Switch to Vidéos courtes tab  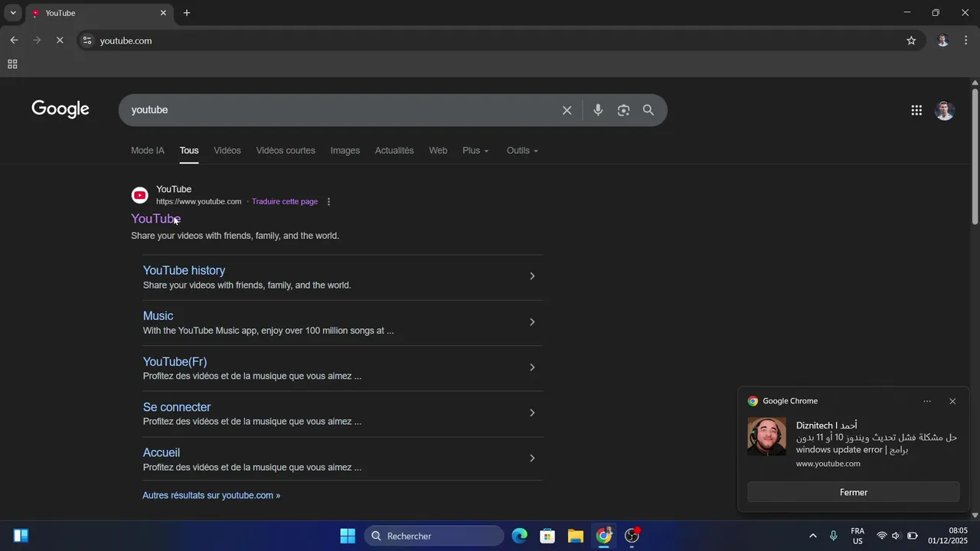click(286, 151)
